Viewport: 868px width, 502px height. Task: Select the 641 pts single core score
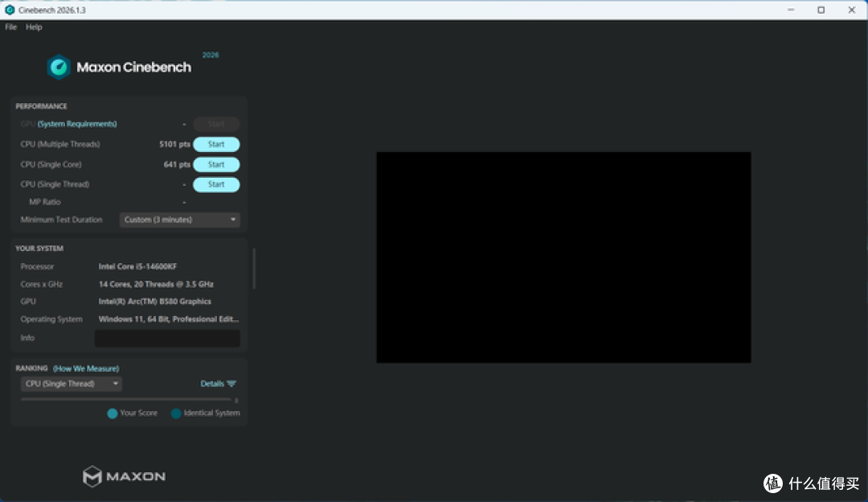click(x=177, y=165)
